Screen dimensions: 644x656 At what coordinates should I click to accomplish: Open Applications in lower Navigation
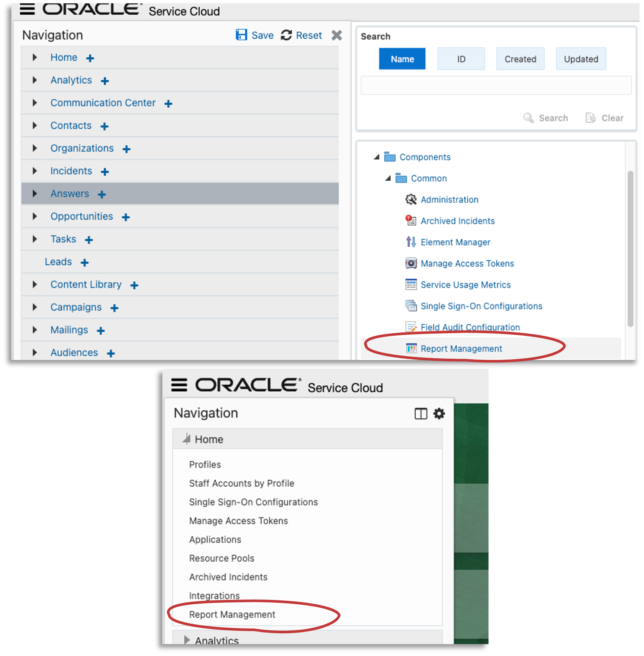tap(215, 540)
